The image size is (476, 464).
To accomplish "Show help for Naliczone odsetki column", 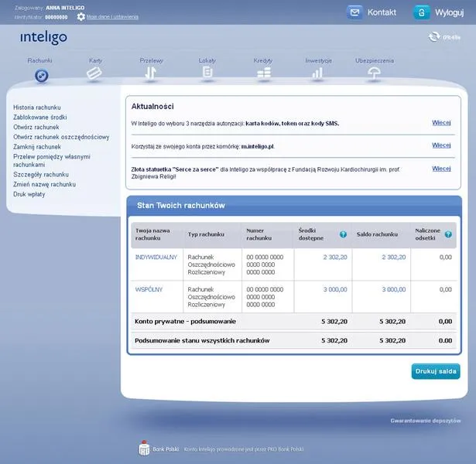I will point(448,234).
